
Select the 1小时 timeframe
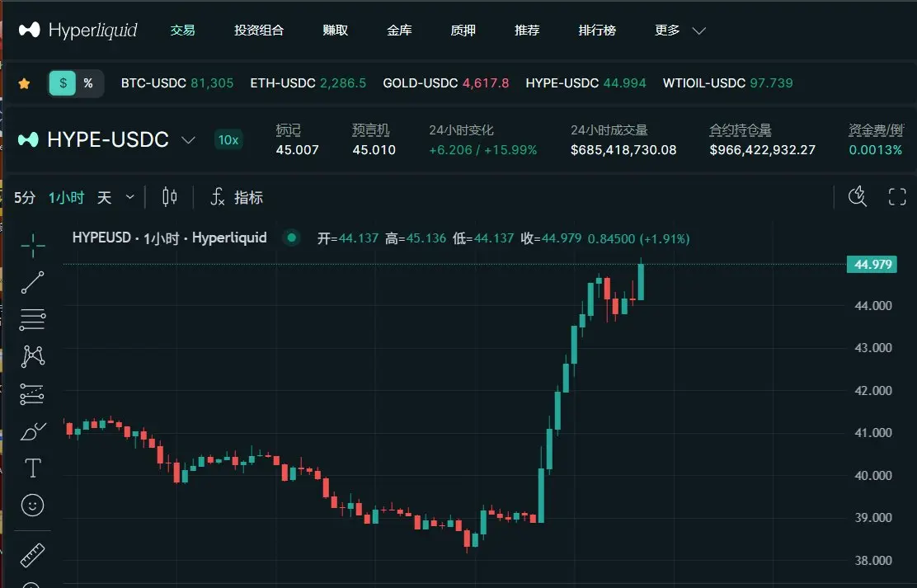(66, 197)
